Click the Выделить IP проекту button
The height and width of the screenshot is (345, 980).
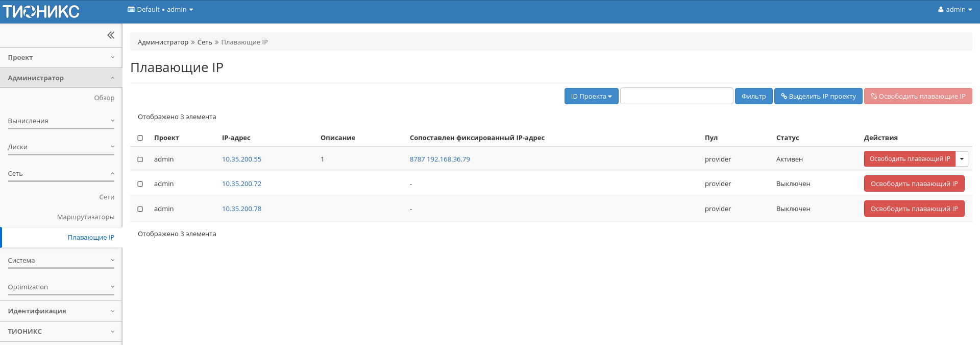818,96
